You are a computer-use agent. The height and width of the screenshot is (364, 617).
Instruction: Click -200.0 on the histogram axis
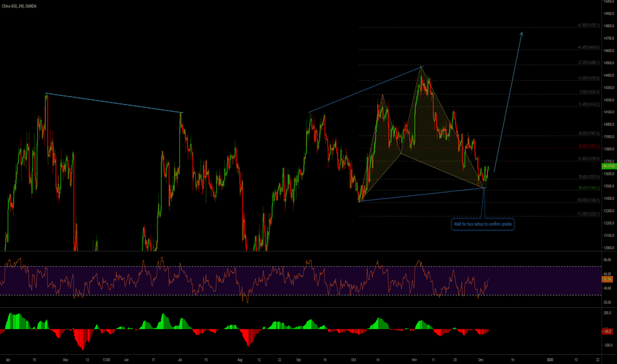607,345
